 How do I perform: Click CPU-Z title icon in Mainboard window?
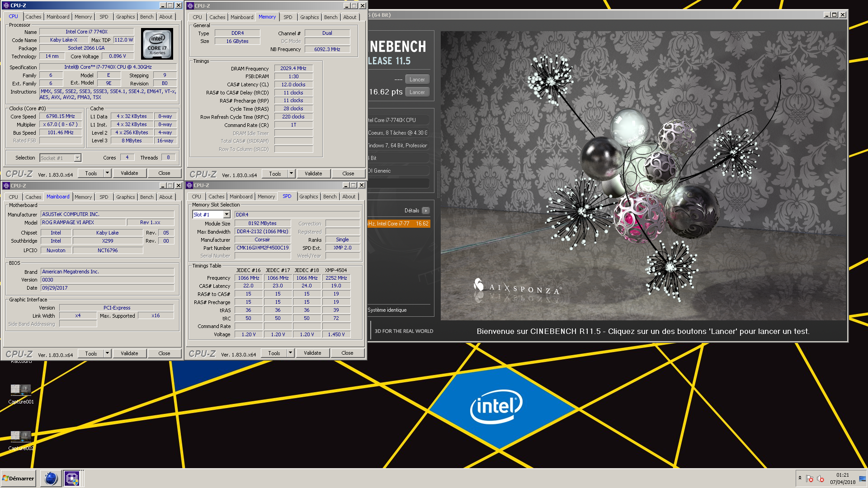(x=6, y=186)
